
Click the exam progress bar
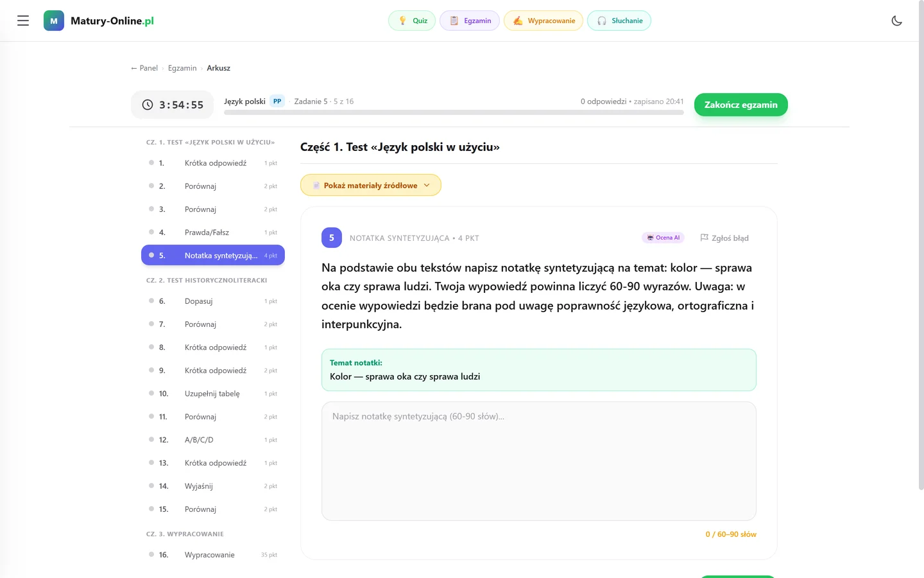coord(454,112)
